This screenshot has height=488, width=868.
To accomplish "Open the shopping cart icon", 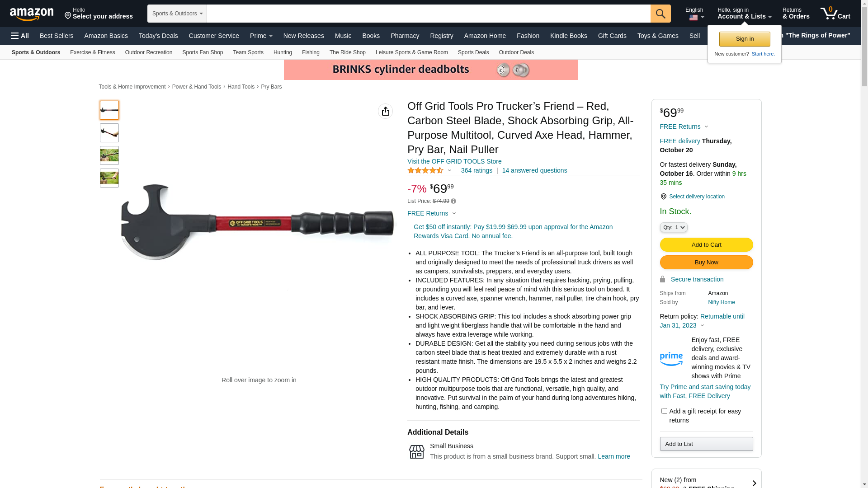I will click(x=835, y=14).
